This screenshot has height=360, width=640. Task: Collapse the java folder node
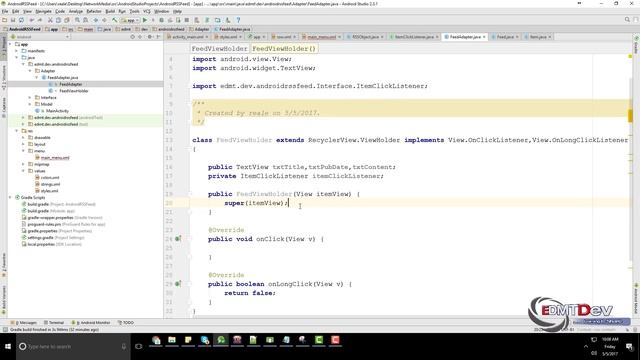pos(17,58)
